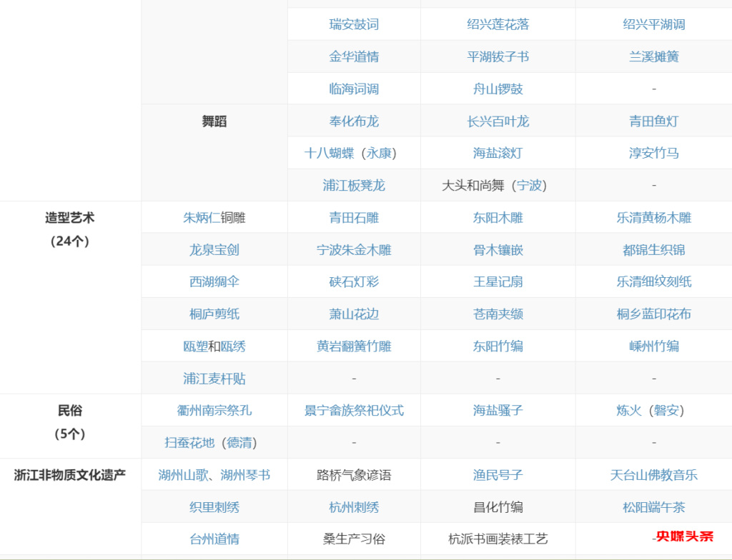732x560 pixels.
Task: Open the 奉化布龙 dance entry
Action: click(x=353, y=121)
